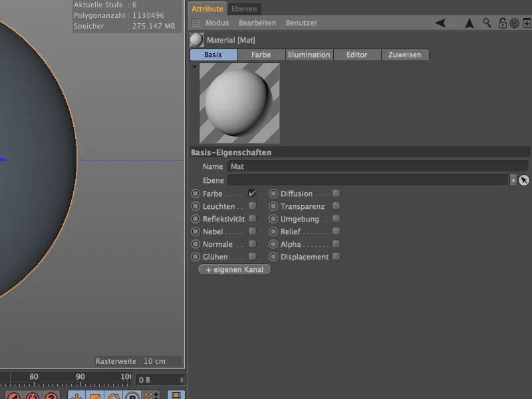Select the Editor material tab
Viewport: 532px width, 399px height.
click(357, 55)
